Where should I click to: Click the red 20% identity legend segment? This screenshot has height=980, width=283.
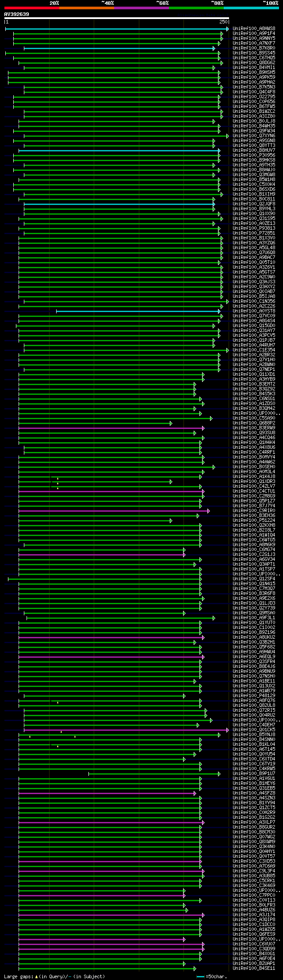point(31,8)
